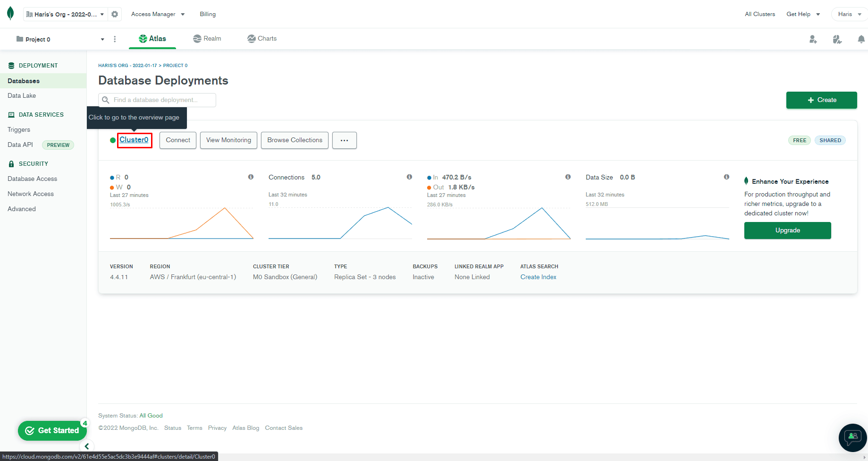Screen dimensions: 868x461
Task: Switch to the Charts tab
Action: (262, 39)
